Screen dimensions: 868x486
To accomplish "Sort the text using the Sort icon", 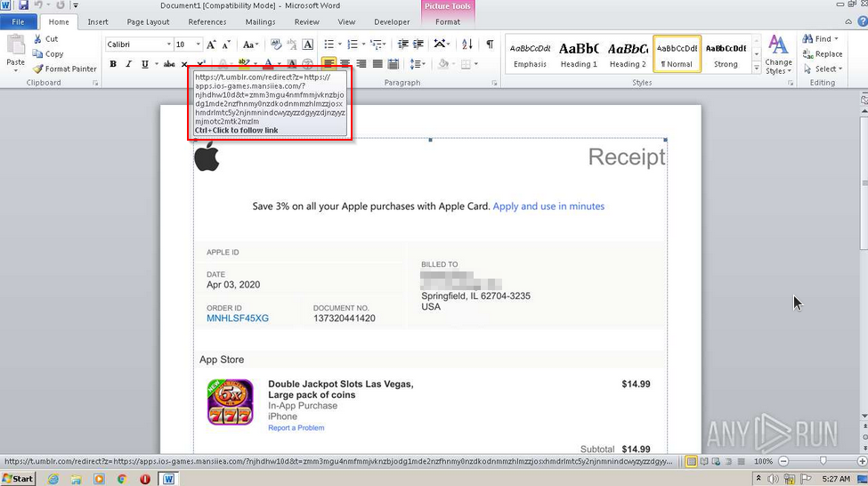I will tap(467, 45).
